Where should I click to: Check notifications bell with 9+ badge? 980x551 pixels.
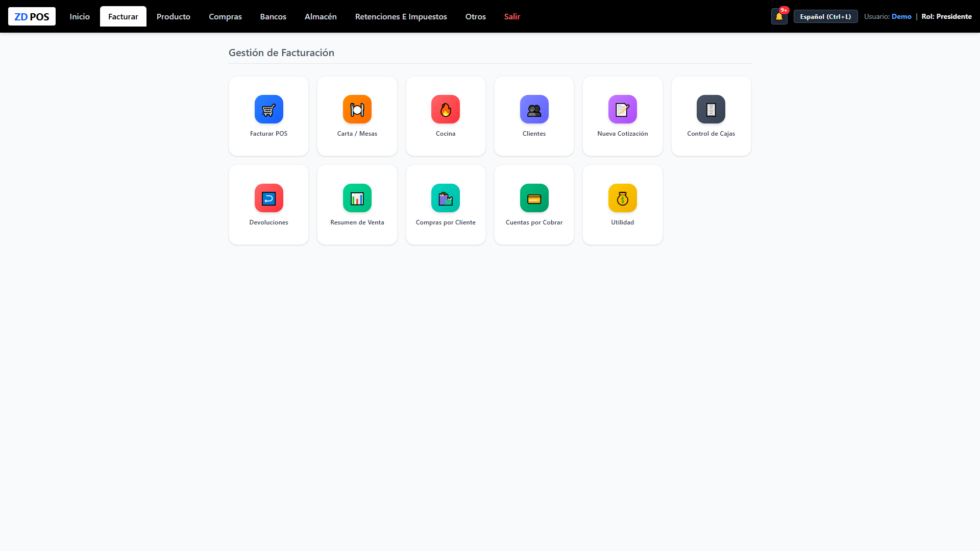click(779, 16)
